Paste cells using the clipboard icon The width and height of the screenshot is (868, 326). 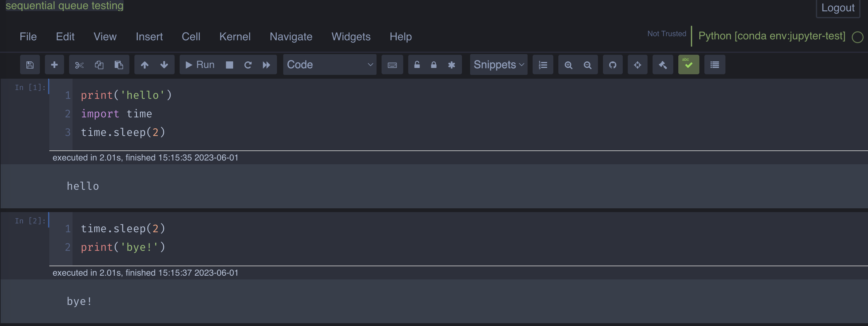(x=119, y=65)
